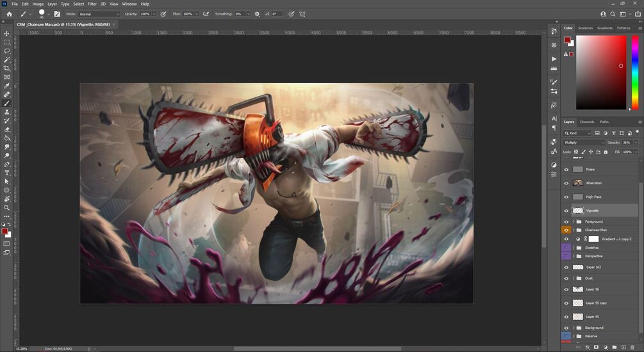This screenshot has height=352, width=644.
Task: Create a new group folder icon
Action: click(x=615, y=347)
